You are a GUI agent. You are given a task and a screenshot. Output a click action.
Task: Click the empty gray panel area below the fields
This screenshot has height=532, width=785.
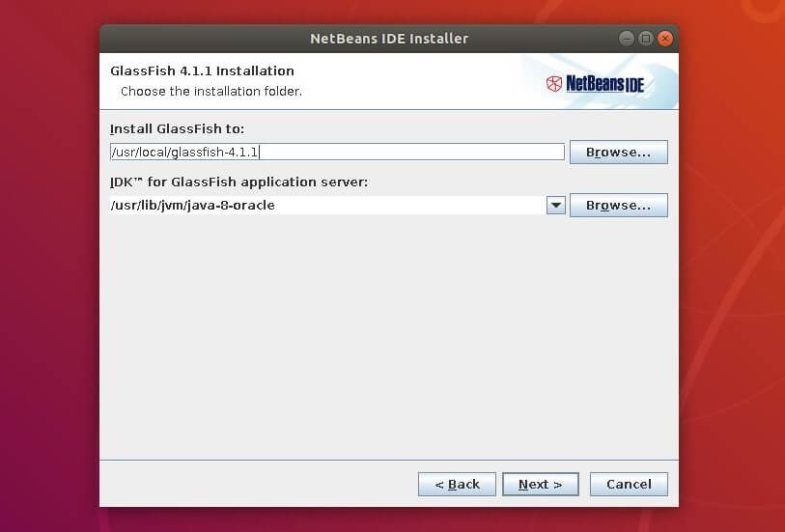tap(386, 338)
